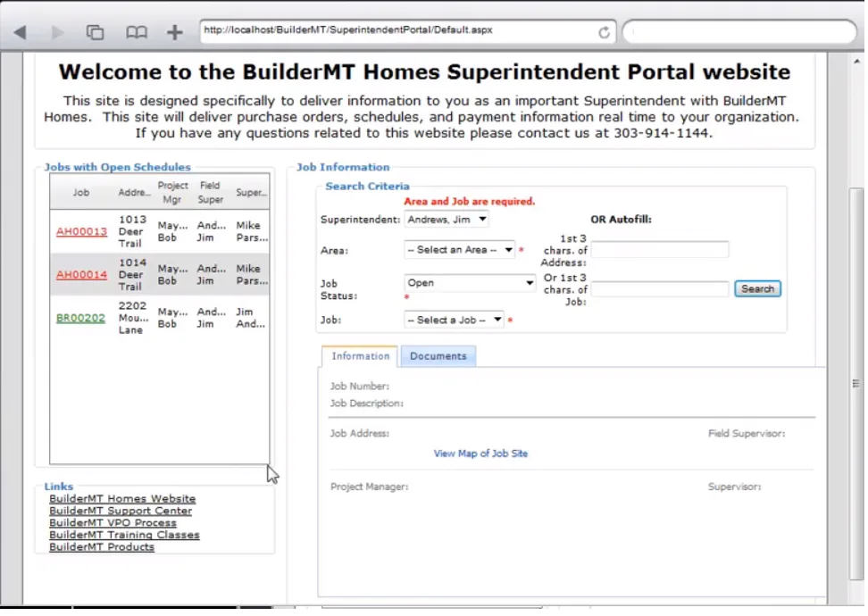Click the browser back arrow icon
This screenshot has height=616, width=868.
(x=21, y=33)
